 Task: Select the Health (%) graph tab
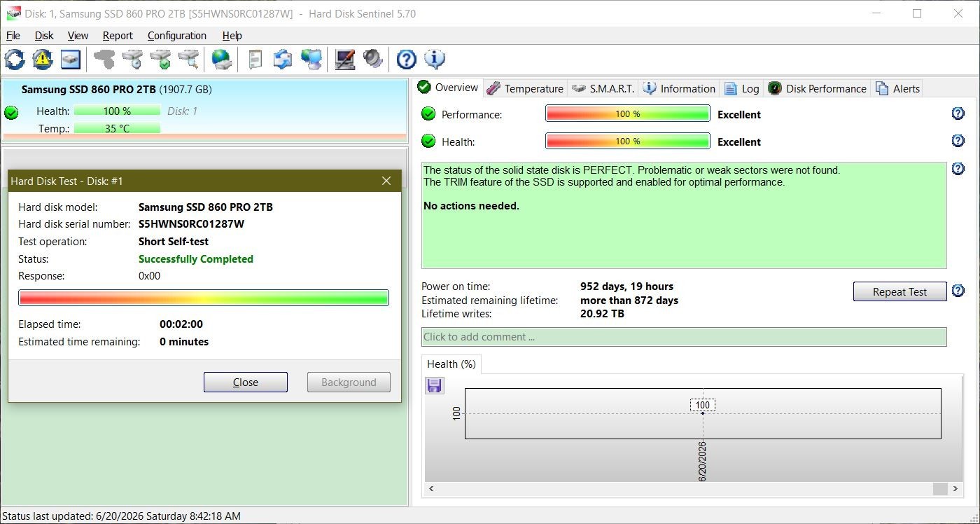(451, 364)
